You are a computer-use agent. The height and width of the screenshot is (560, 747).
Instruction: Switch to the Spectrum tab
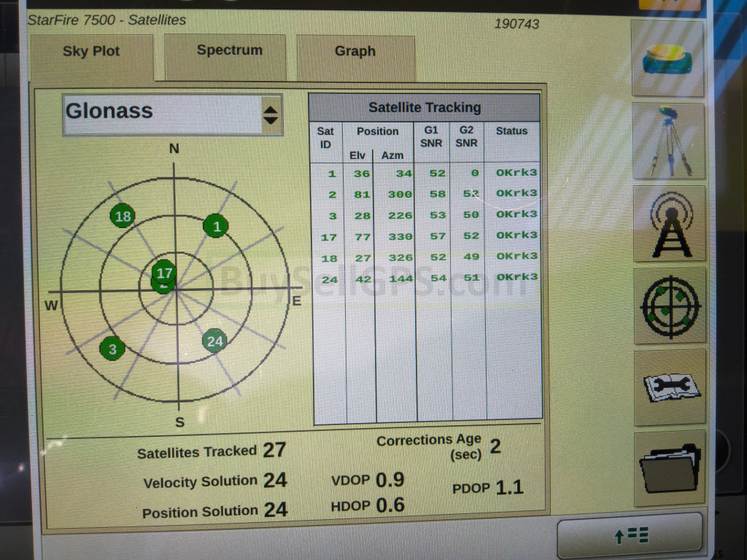coord(229,51)
